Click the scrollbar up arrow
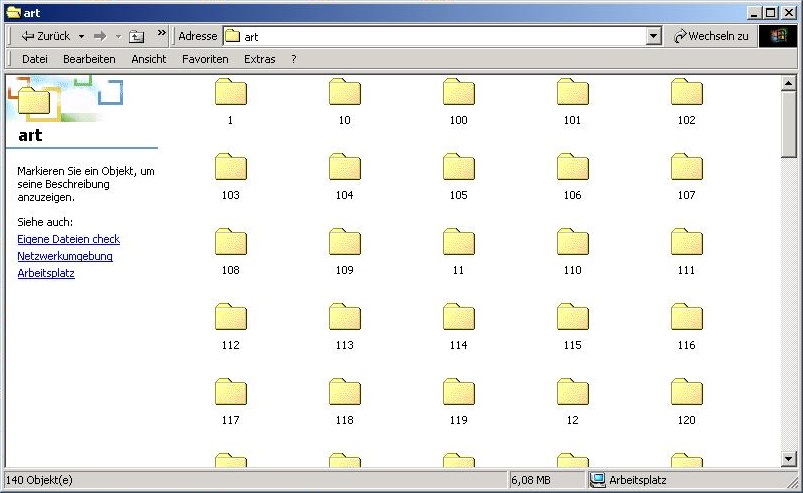Viewport: 803px width, 493px height. 789,83
